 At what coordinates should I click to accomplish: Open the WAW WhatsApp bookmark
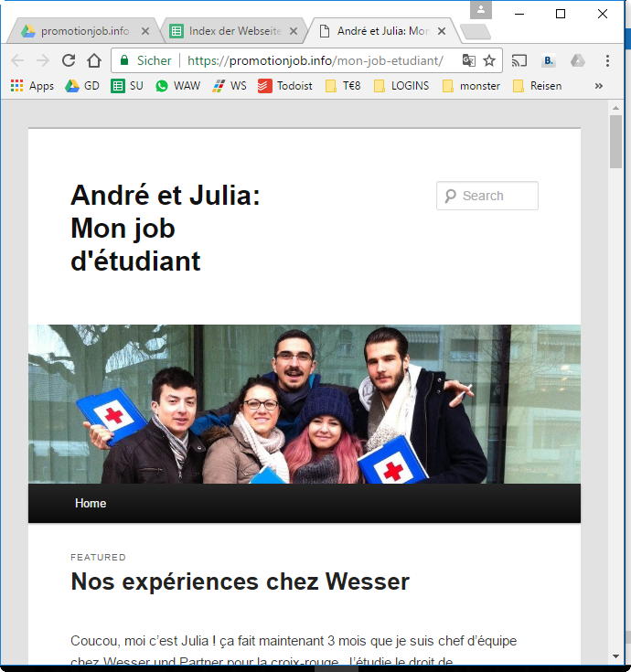(x=177, y=86)
